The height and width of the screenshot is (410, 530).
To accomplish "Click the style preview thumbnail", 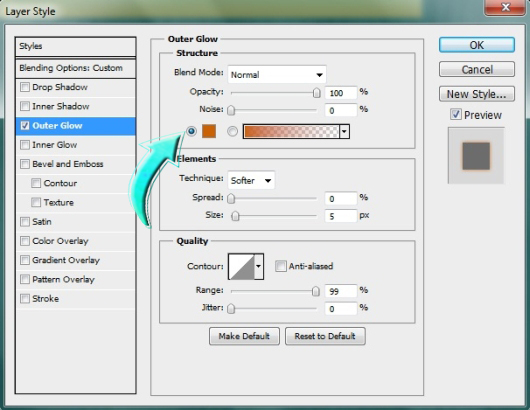I will coord(476,155).
